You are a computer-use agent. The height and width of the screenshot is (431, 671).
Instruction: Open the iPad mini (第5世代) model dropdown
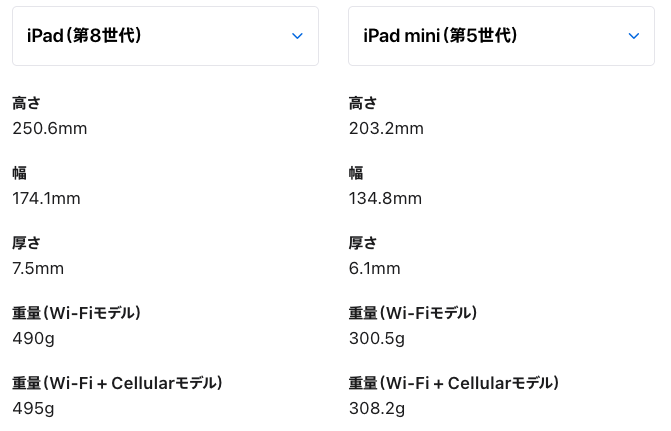click(x=501, y=36)
